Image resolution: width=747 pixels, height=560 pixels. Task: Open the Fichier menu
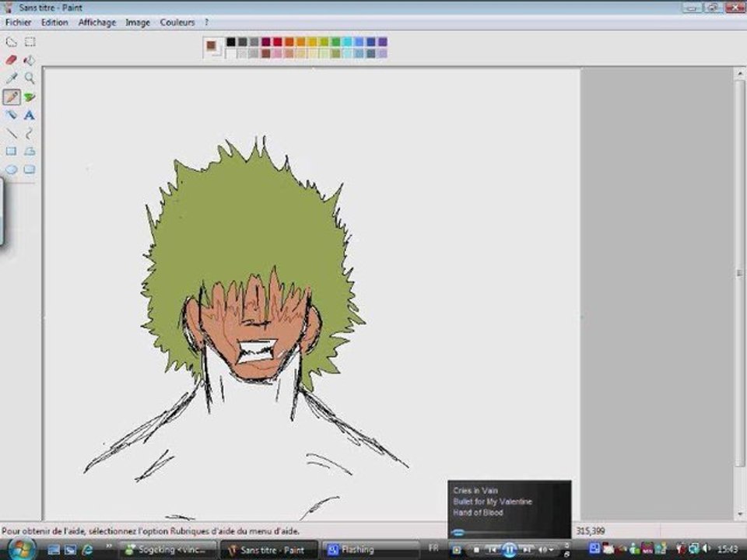(18, 23)
